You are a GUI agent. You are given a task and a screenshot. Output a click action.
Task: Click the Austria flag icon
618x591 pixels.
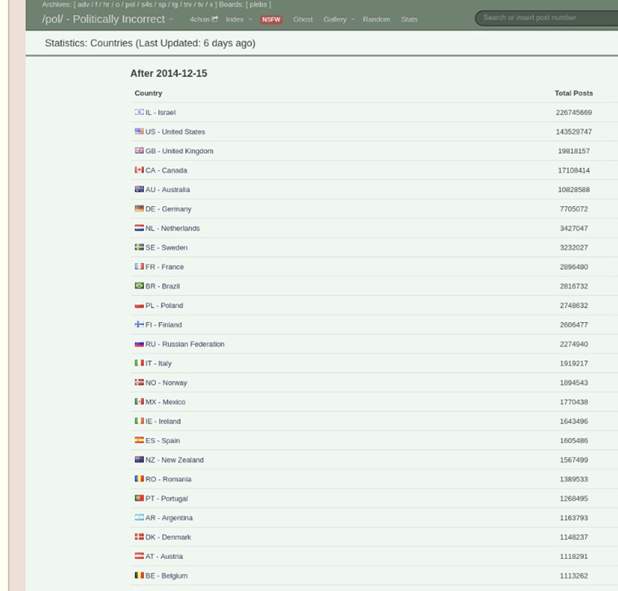tap(139, 556)
